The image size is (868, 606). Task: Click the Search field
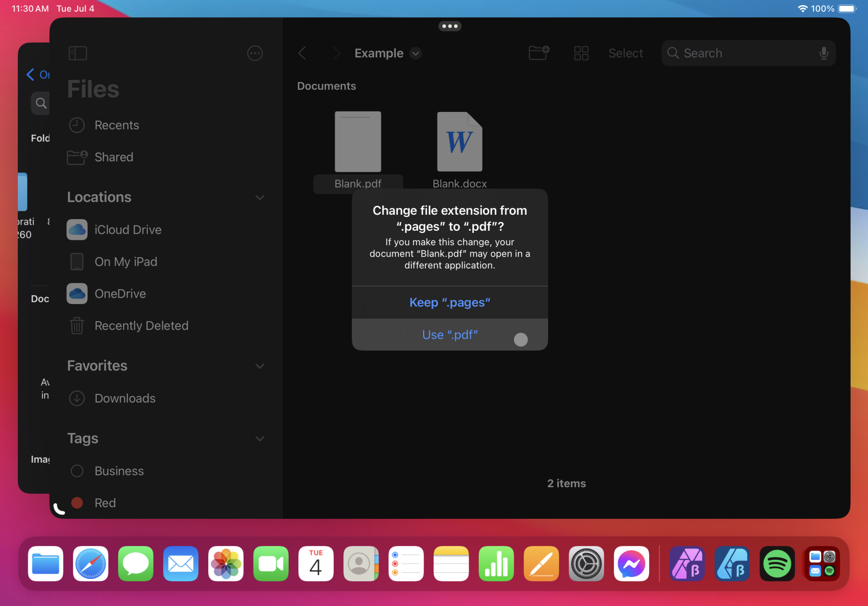tap(742, 53)
